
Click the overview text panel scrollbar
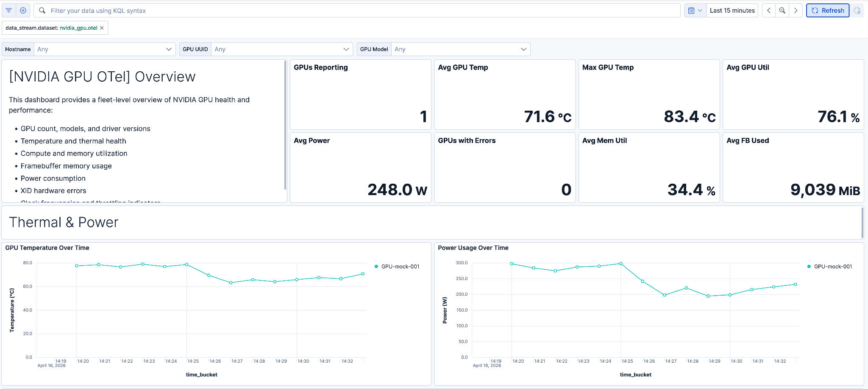point(285,125)
